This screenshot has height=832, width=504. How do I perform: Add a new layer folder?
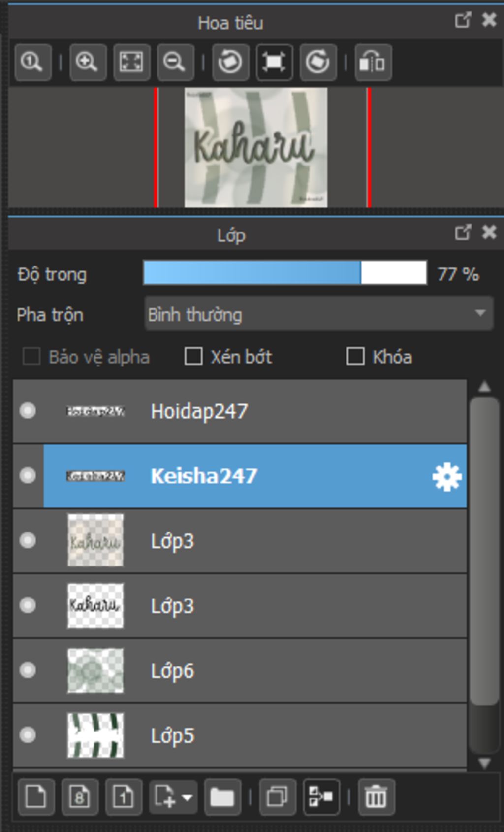tap(222, 797)
